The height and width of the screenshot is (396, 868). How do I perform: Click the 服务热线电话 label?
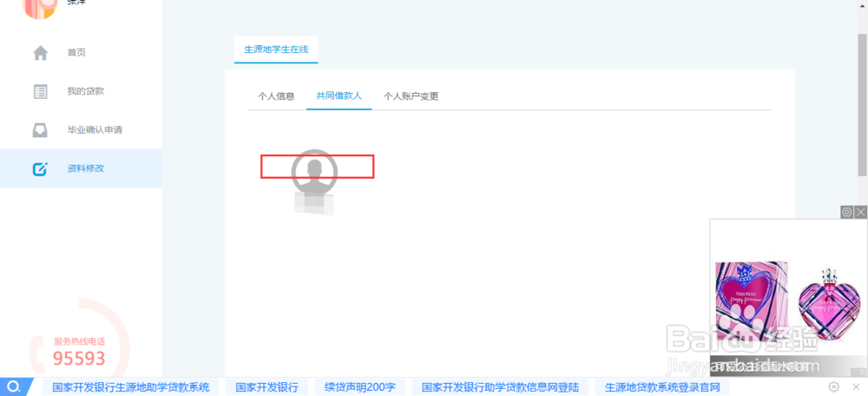pyautogui.click(x=79, y=341)
